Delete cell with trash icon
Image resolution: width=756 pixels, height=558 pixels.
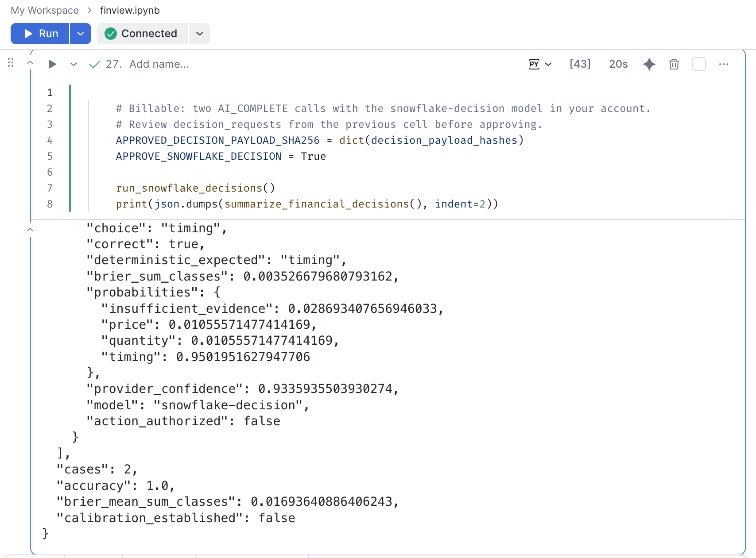coord(674,64)
